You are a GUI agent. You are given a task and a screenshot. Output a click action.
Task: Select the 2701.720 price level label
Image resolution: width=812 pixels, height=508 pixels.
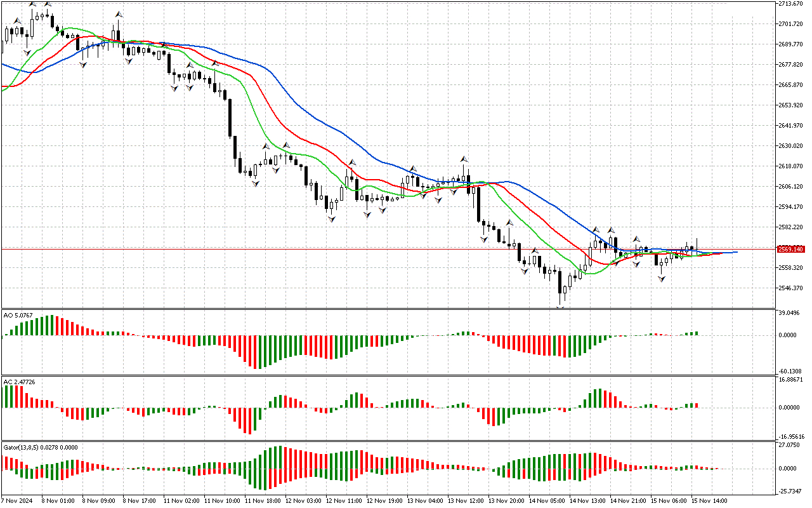(x=792, y=24)
